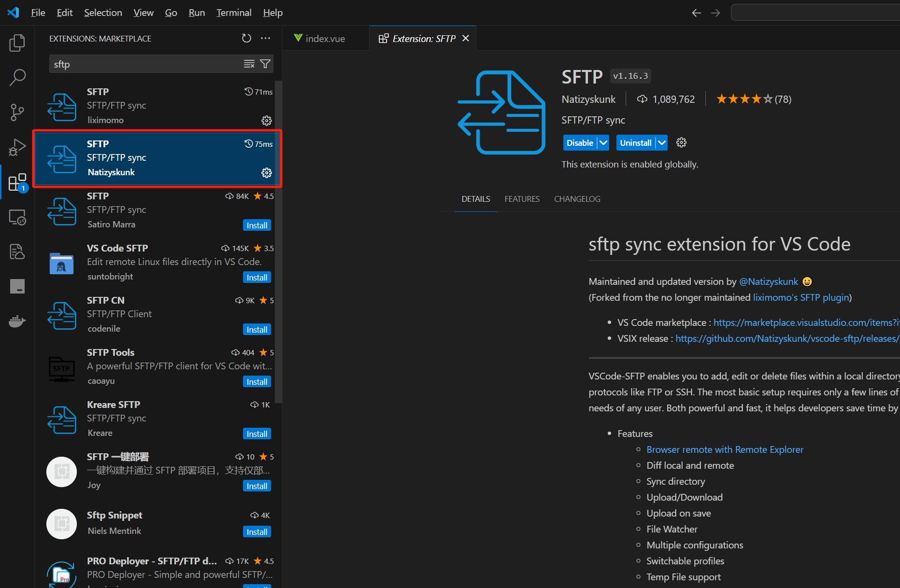Install Satiro Marra SFTP extension

tap(257, 225)
